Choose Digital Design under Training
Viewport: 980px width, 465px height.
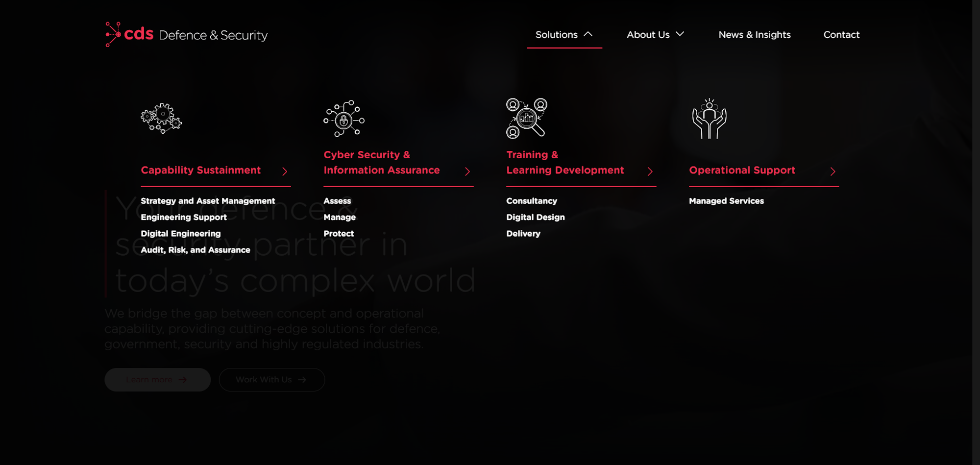pos(536,217)
